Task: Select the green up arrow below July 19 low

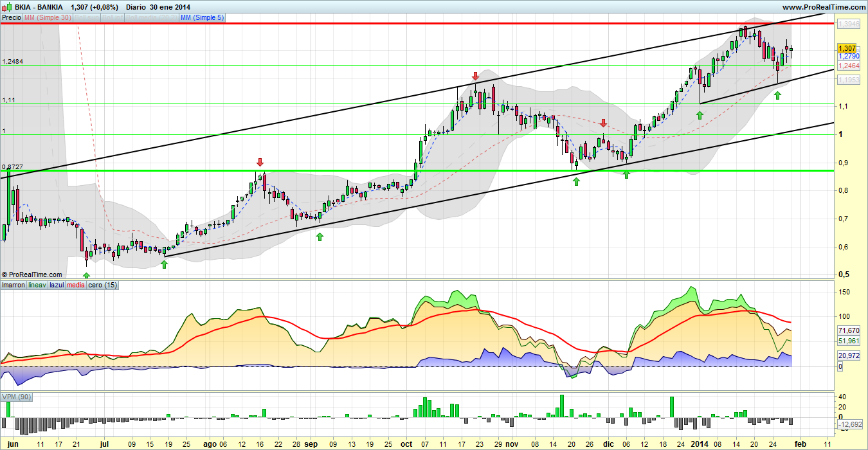Action: click(164, 264)
